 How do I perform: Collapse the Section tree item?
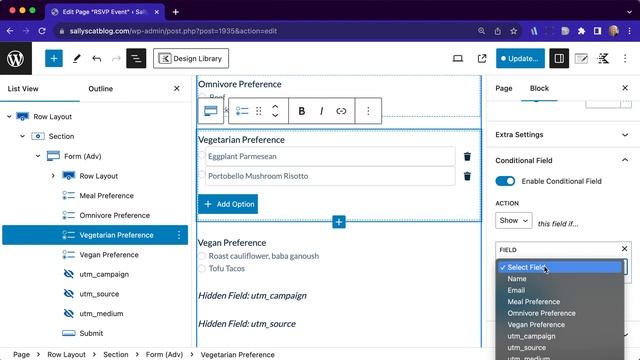click(22, 136)
